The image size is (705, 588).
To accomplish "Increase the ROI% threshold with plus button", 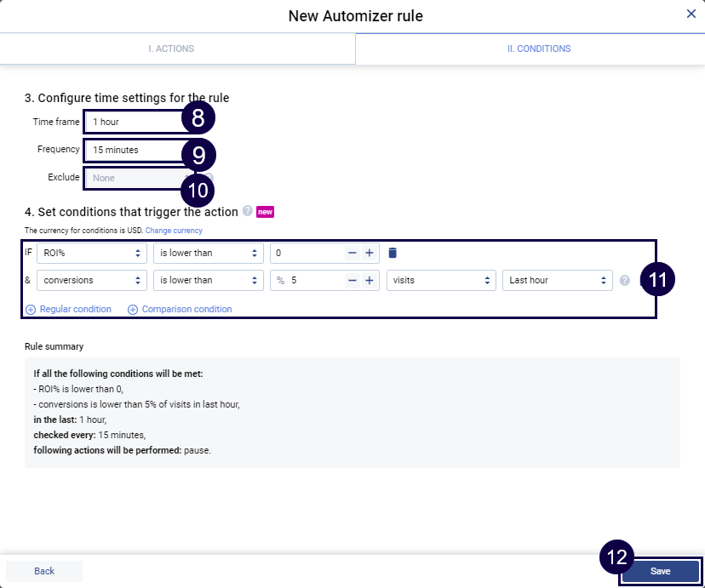I will click(370, 253).
